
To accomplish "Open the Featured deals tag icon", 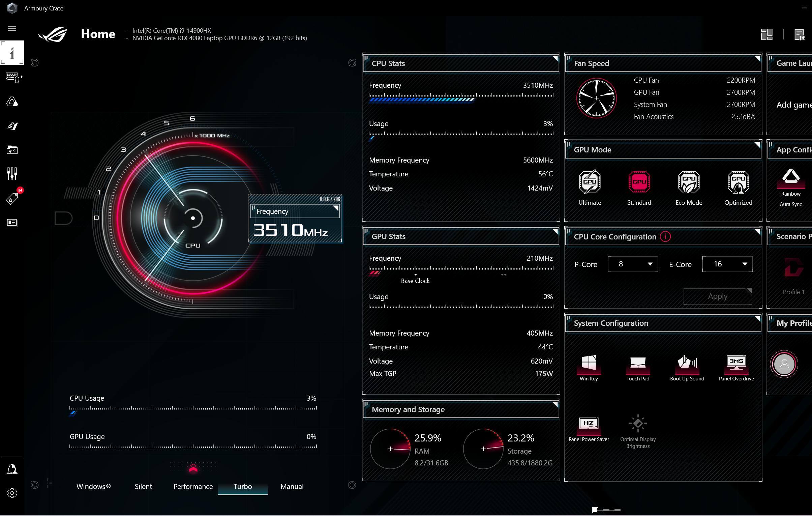I will coord(12,199).
